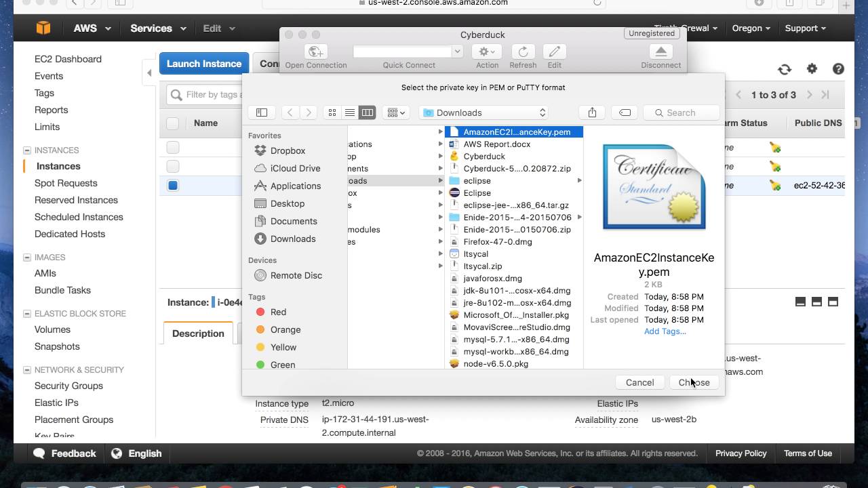Viewport: 868px width, 488px height.
Task: Click the Launch Instance button
Action: (x=204, y=64)
